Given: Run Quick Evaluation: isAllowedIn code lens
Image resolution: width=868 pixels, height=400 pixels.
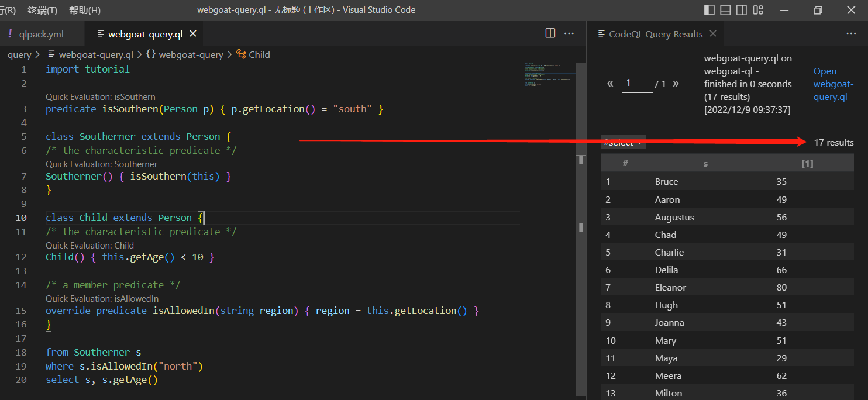Looking at the screenshot, I should [x=102, y=299].
